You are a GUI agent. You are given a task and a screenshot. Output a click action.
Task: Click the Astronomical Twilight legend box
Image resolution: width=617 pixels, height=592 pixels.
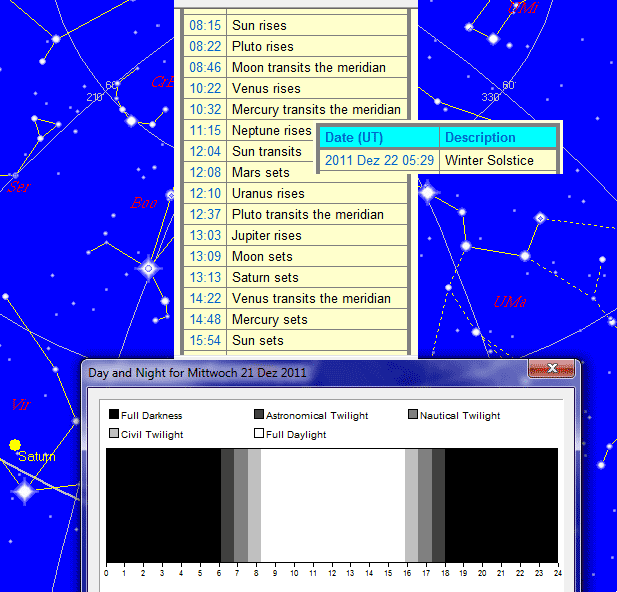pos(259,415)
